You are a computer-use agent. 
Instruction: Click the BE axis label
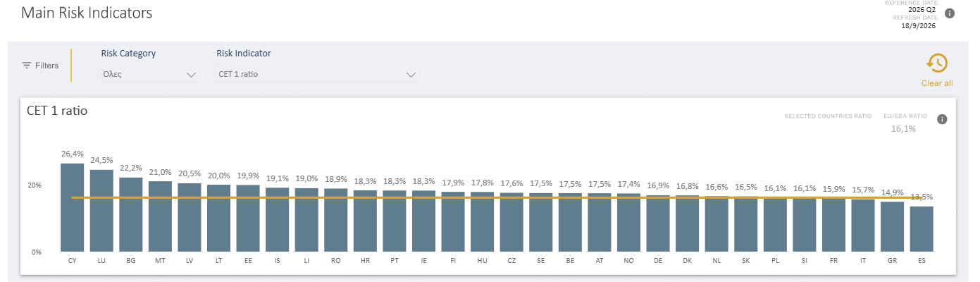(x=570, y=261)
